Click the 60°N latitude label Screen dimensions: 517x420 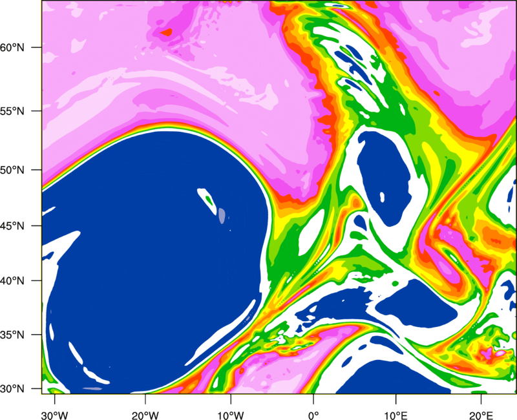point(12,47)
